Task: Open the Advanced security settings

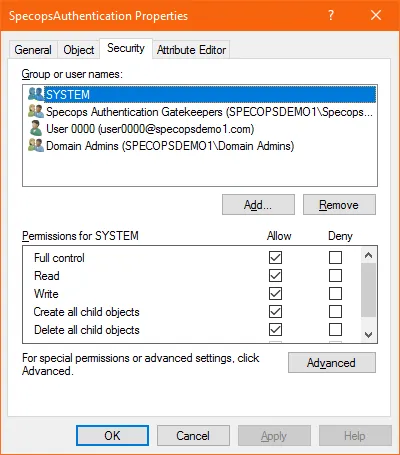Action: coord(332,363)
